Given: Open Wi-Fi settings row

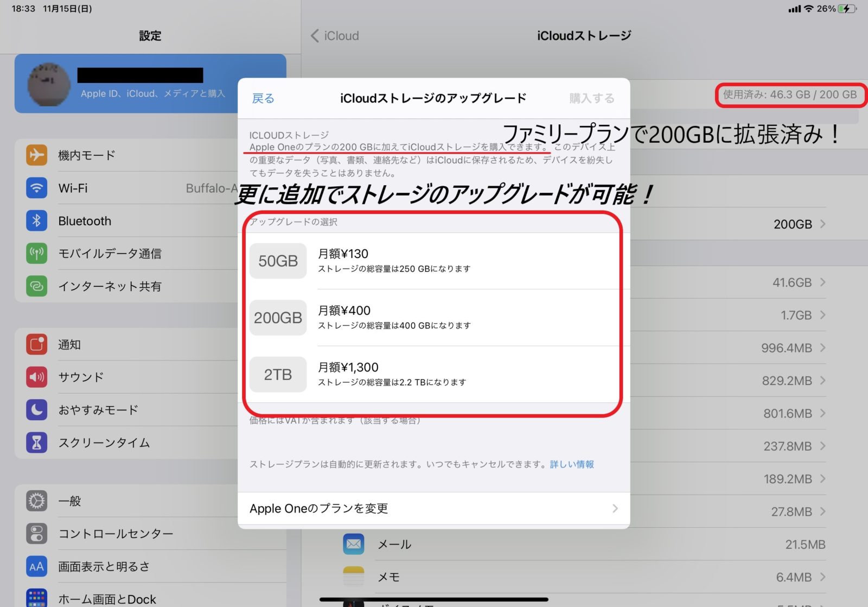Looking at the screenshot, I should (150, 188).
